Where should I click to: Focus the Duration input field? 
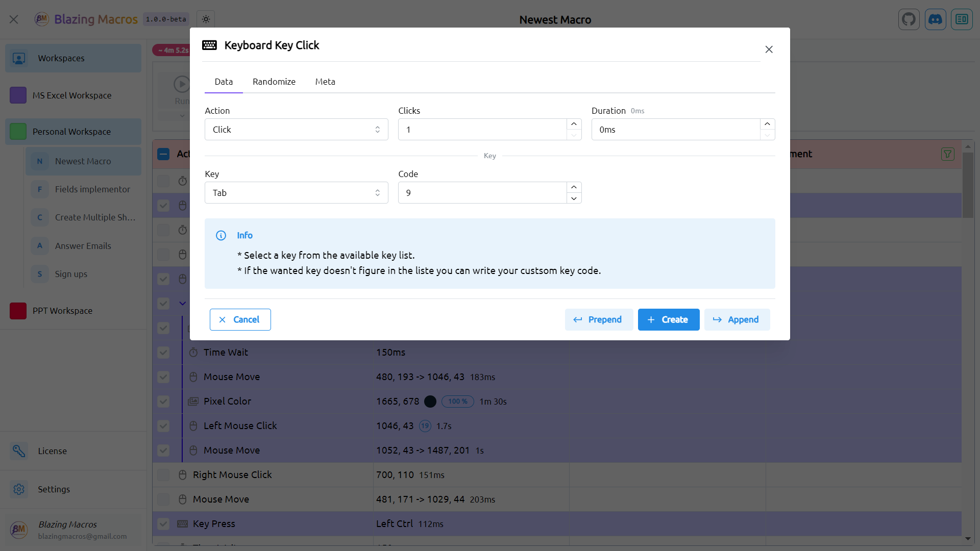click(676, 130)
